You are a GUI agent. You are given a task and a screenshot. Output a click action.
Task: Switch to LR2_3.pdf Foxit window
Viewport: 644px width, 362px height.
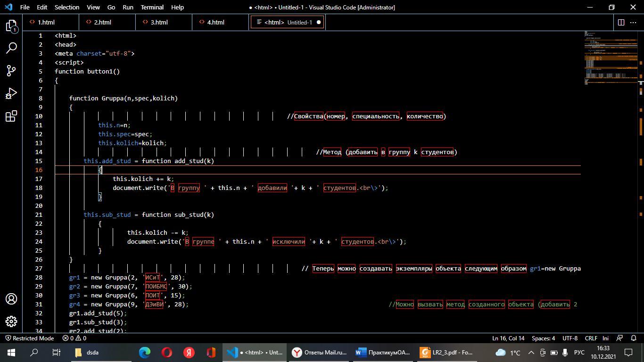tap(447, 353)
